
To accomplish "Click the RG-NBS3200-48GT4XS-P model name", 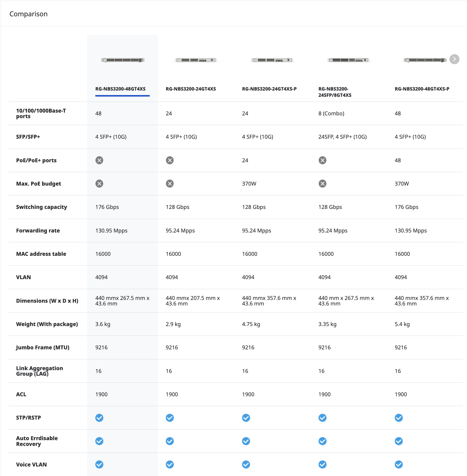I will (422, 89).
